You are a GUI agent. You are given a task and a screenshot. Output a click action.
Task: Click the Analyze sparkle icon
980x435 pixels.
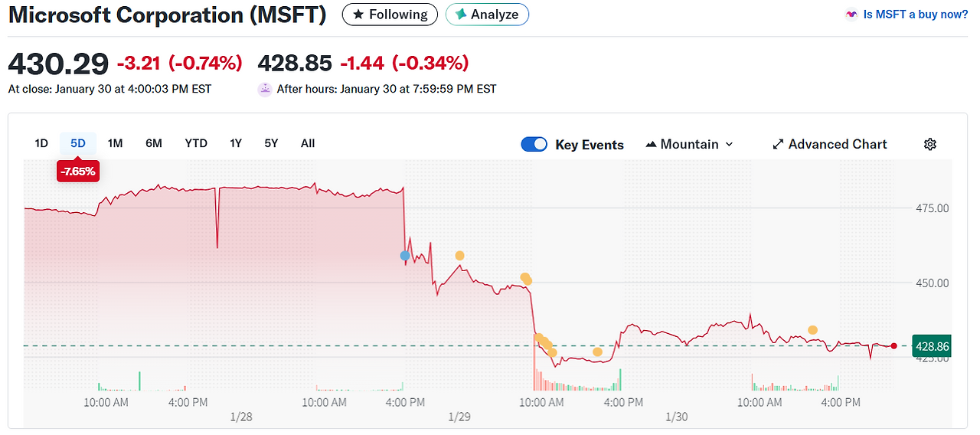(461, 15)
